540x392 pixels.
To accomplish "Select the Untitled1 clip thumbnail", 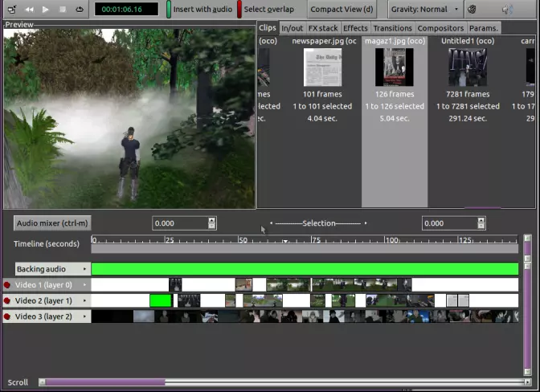I will [468, 67].
